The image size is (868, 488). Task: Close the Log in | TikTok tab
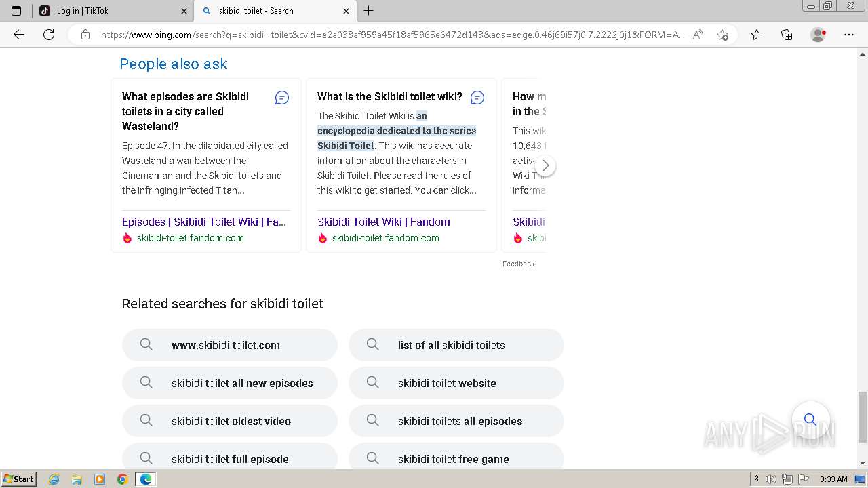coord(184,11)
